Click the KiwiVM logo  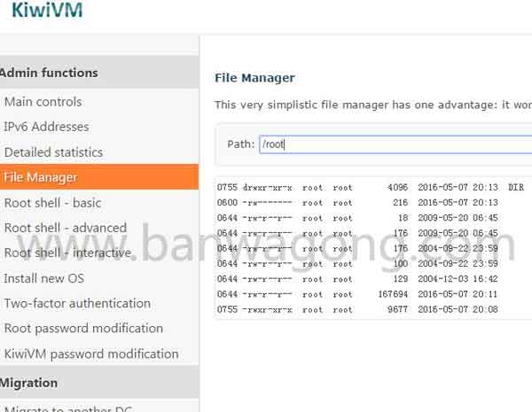pyautogui.click(x=47, y=10)
